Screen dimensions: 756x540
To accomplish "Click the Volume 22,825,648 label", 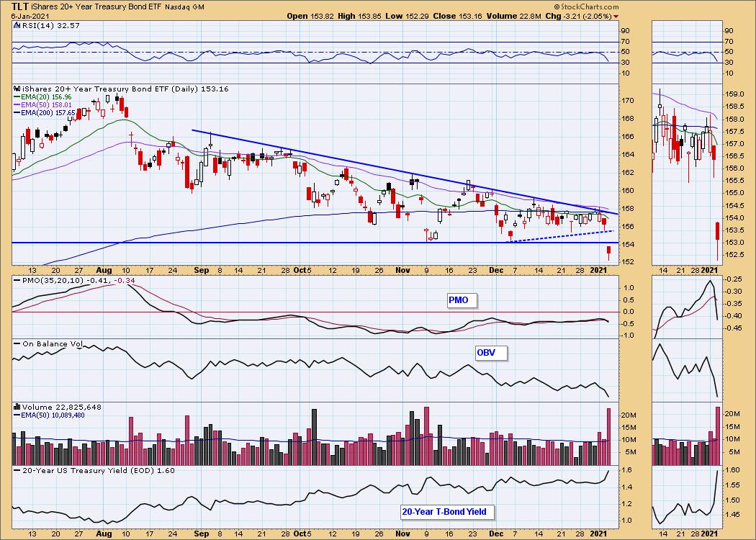I will tap(62, 407).
